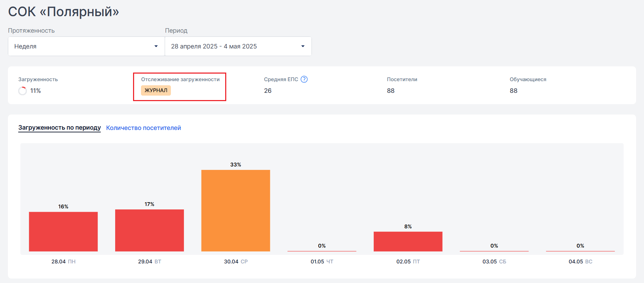Screen dimensions: 644x283
Task: Click the 33% orange bar for 30.04
Action: [236, 210]
